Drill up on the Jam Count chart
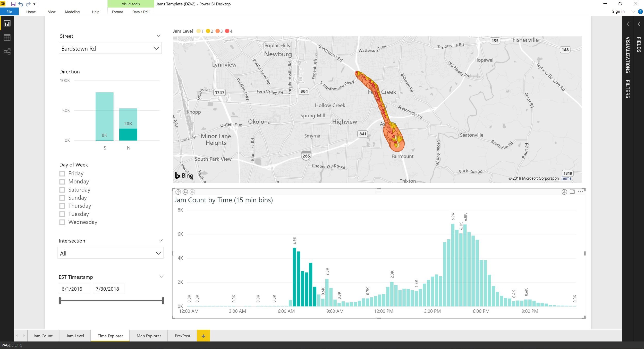Viewport: 644px width, 349px height. [178, 192]
